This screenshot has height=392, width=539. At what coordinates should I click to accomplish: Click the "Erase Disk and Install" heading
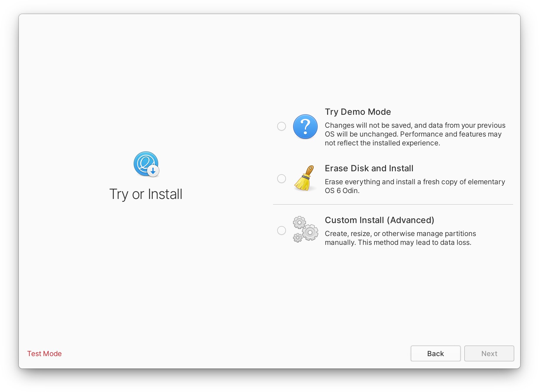369,168
